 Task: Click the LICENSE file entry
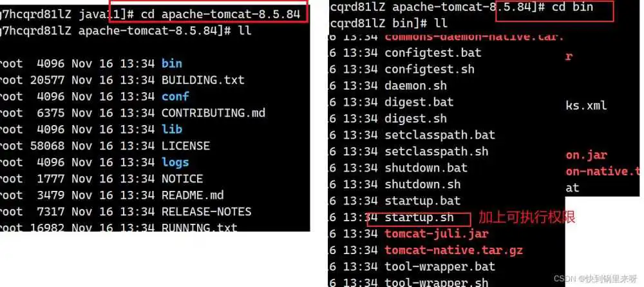coord(185,146)
